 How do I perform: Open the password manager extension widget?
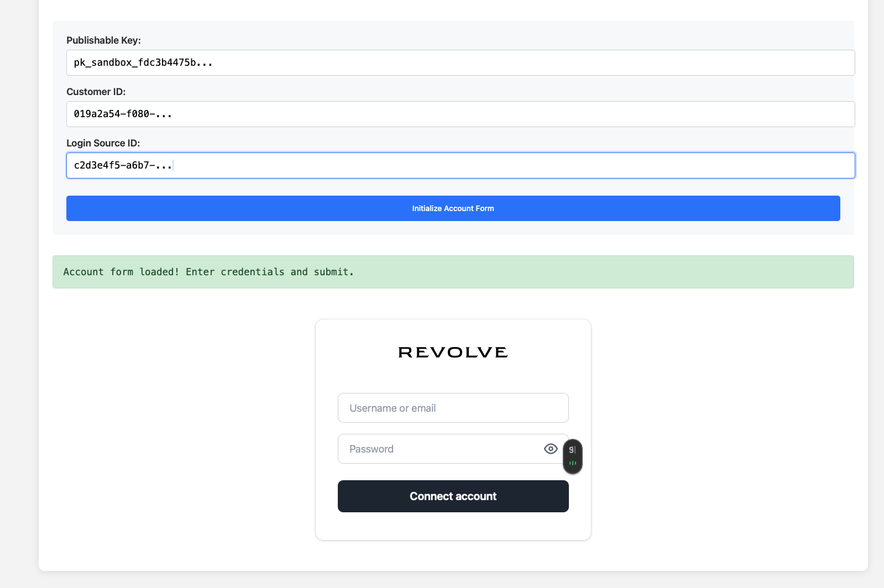click(573, 456)
